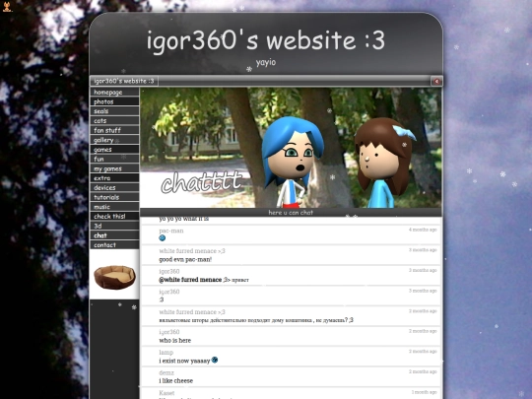Click the large igor360's website :3 title
This screenshot has width=532, height=399.
266,40
